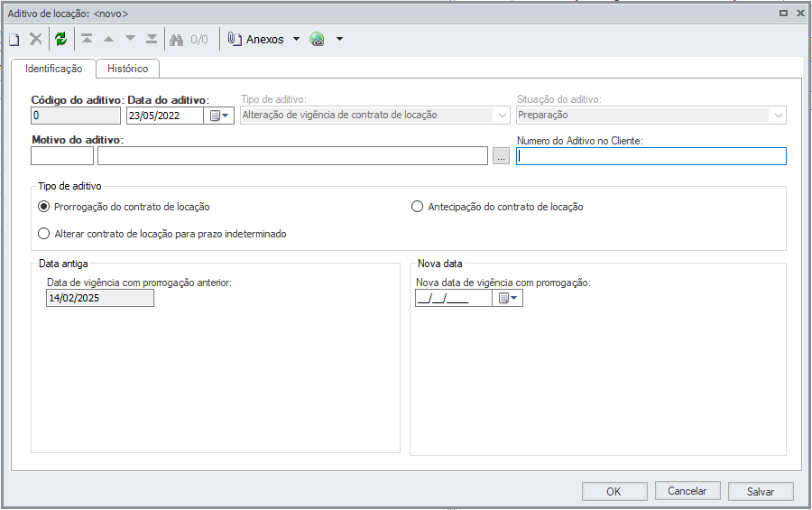Open the Tipo de aditivo combo box
The image size is (812, 510).
click(x=375, y=115)
